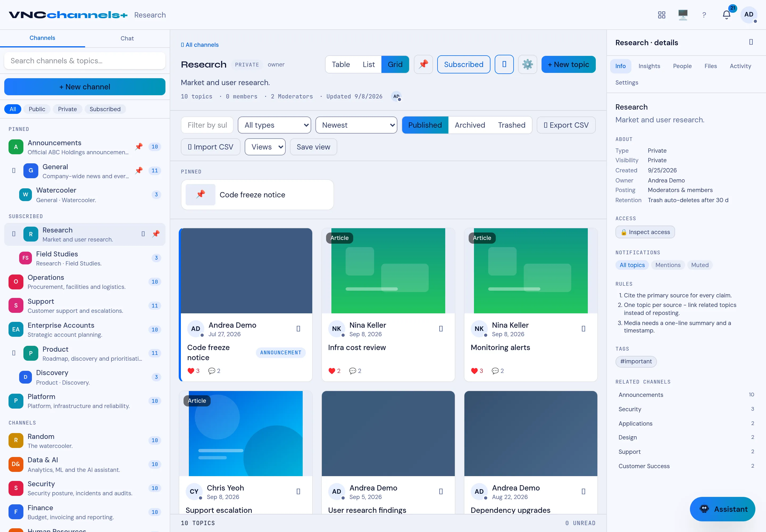
Task: Collapse the Product channel subtree
Action: click(x=14, y=353)
